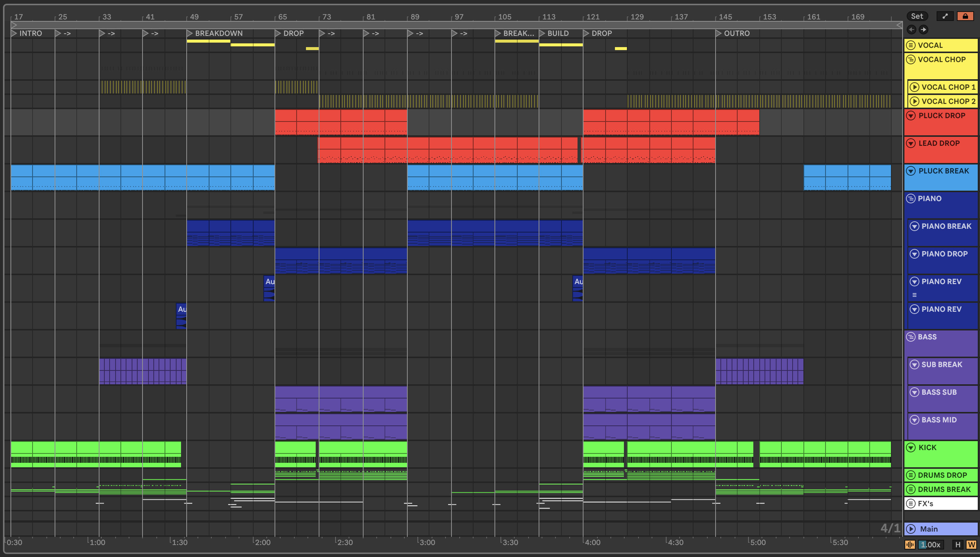
Task: Unfold the PLUCK DROP track
Action: pos(911,116)
